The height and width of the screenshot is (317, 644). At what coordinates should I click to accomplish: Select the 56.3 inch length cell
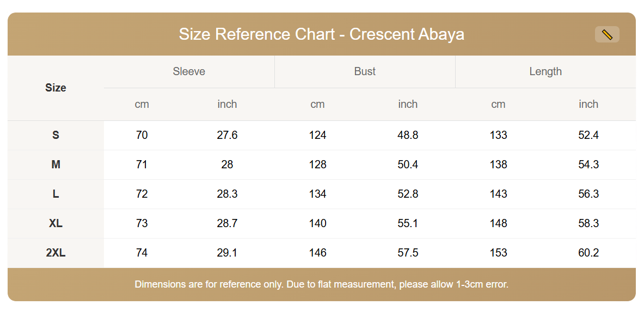pos(588,194)
